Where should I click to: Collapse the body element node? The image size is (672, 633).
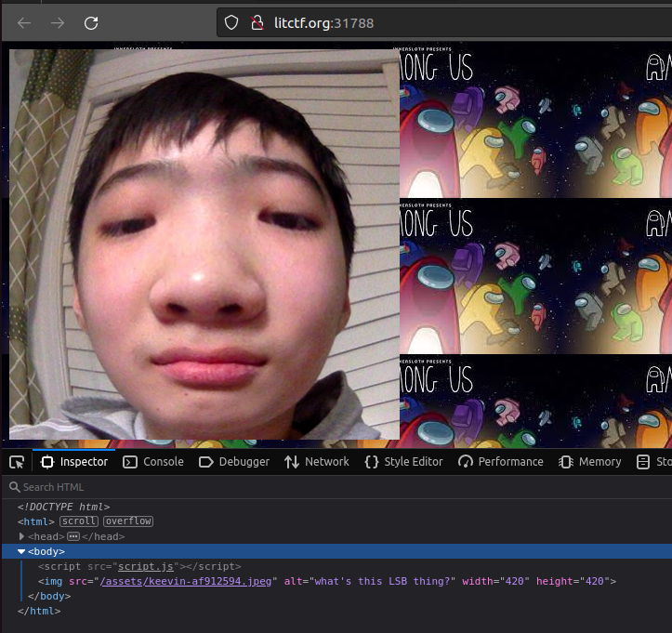coord(21,552)
